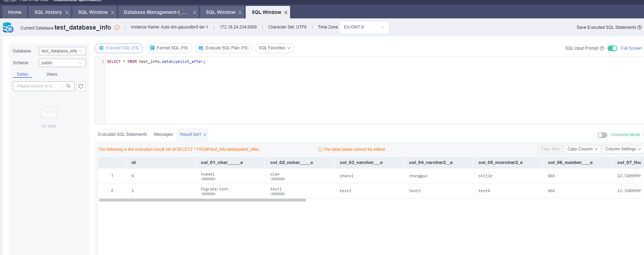This screenshot has width=644, height=255.
Task: Click Execute SQL (F8) button
Action: (119, 48)
